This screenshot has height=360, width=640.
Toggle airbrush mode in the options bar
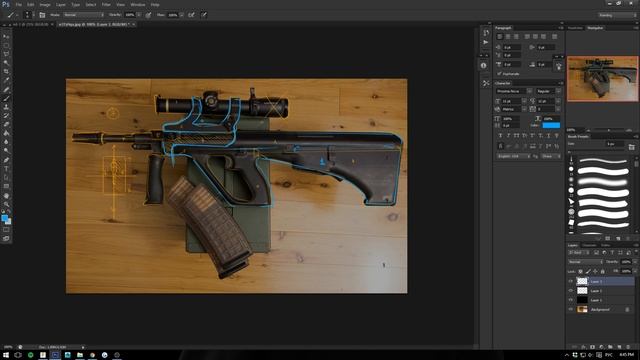191,15
